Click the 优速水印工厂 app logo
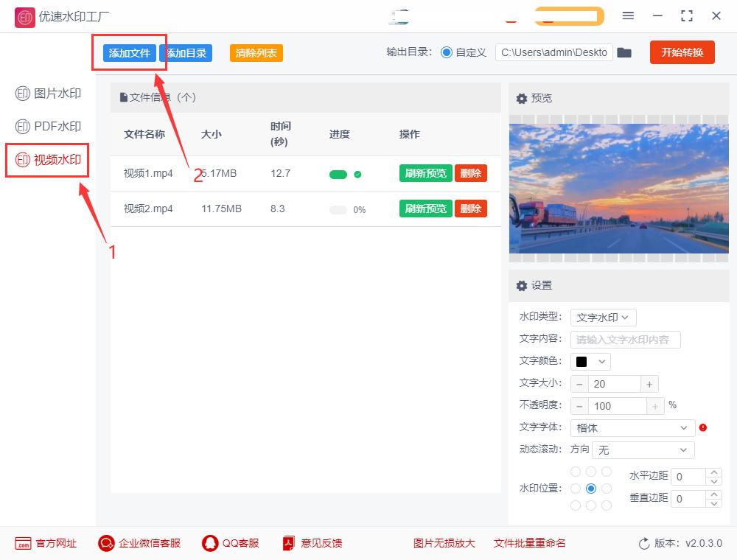 (24, 16)
